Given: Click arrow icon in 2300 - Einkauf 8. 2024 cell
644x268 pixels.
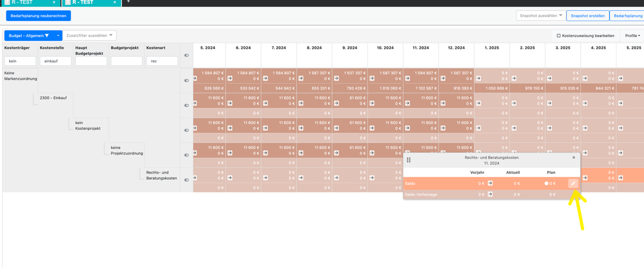Looking at the screenshot, I should [301, 104].
